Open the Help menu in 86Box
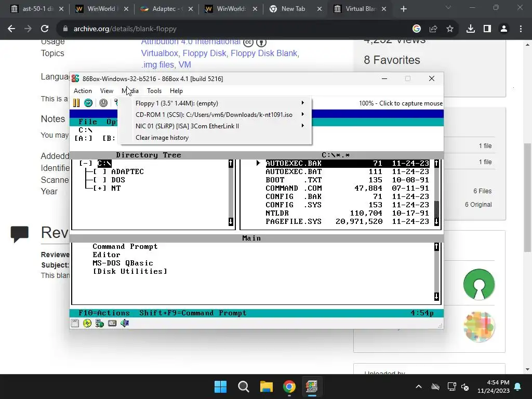 pos(176,90)
